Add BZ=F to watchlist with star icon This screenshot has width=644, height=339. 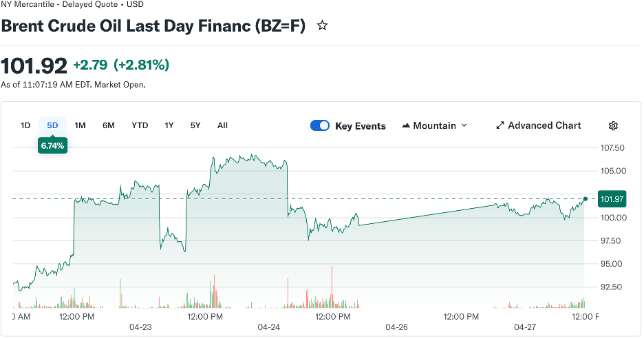pos(321,26)
